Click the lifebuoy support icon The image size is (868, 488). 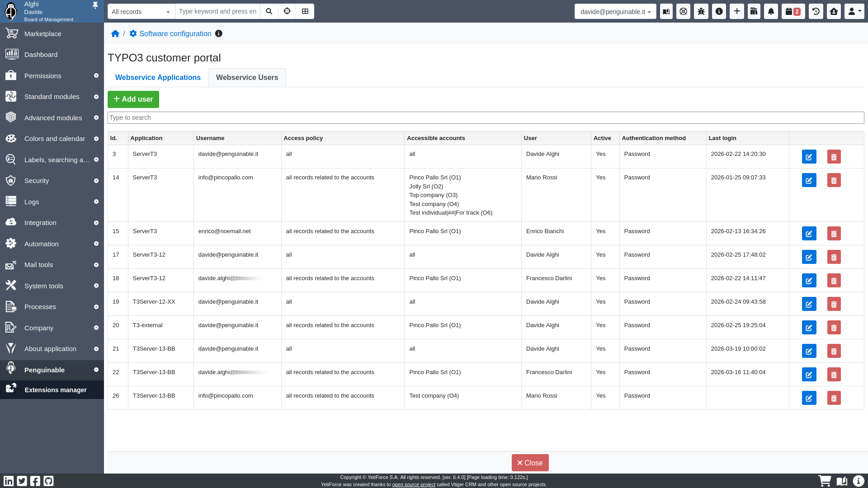point(684,11)
